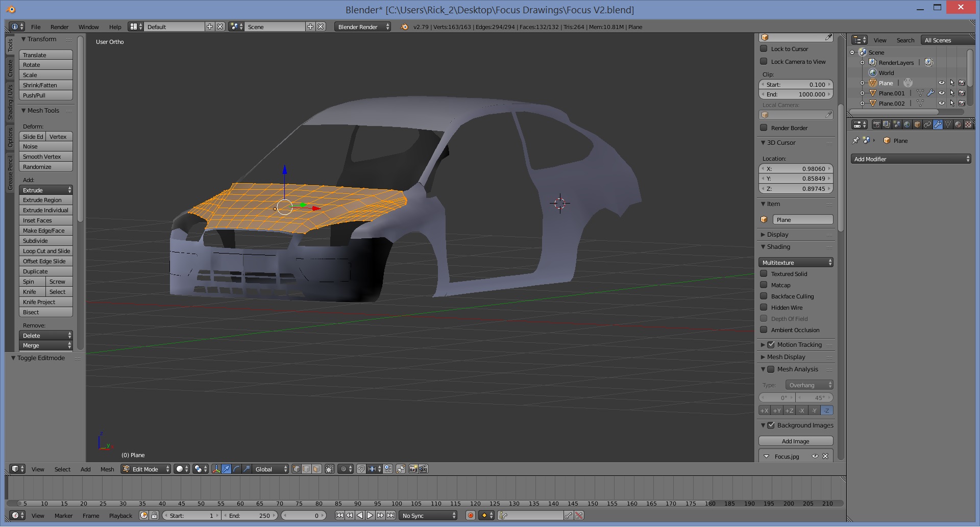Click the Texture properties checkerboard icon
Image resolution: width=980 pixels, height=527 pixels.
pos(968,124)
